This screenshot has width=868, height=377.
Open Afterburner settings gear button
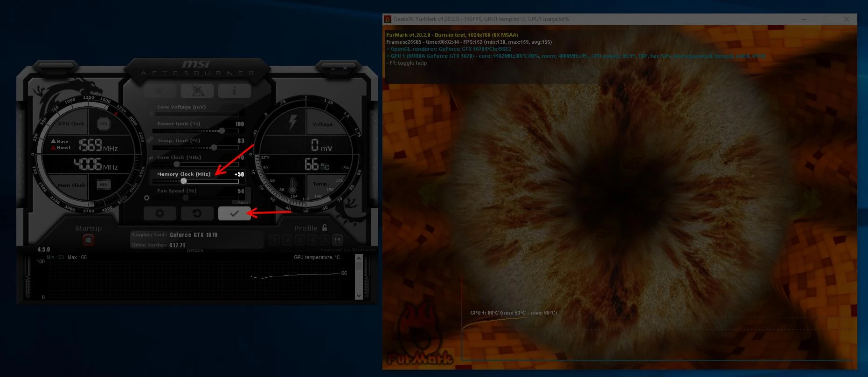tap(160, 213)
